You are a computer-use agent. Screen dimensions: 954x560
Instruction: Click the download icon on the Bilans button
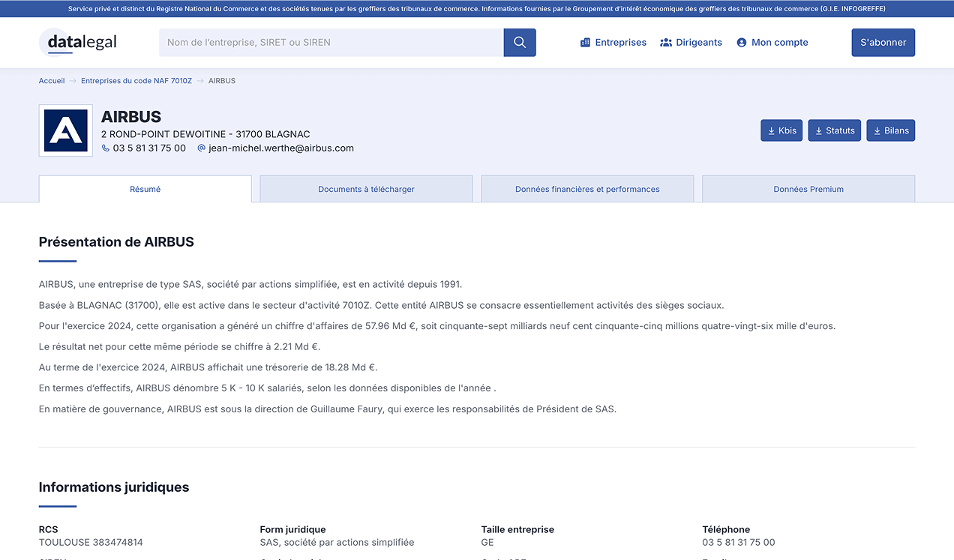pos(876,130)
